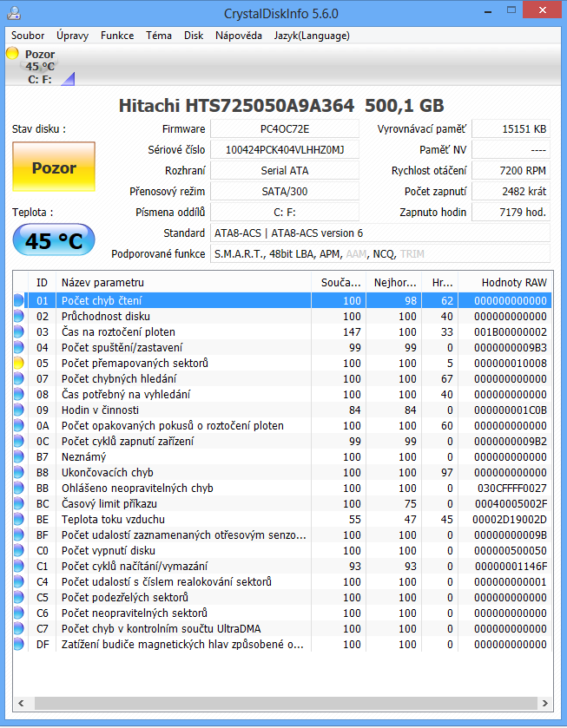Click the status dot for 01 Počet chyb čtení
The image size is (567, 728).
pyautogui.click(x=18, y=300)
